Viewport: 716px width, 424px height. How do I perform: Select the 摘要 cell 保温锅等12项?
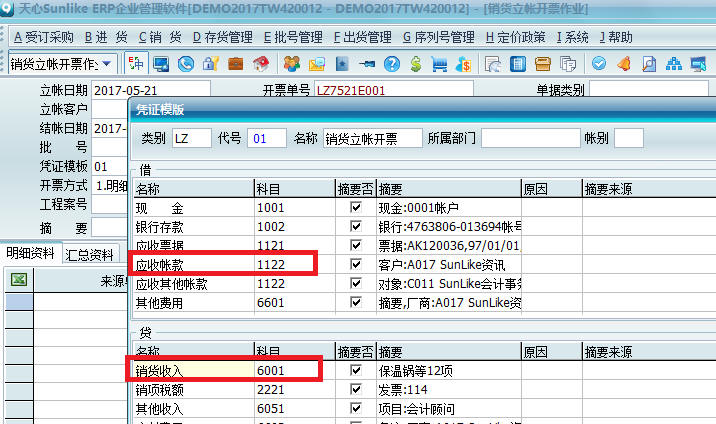448,371
